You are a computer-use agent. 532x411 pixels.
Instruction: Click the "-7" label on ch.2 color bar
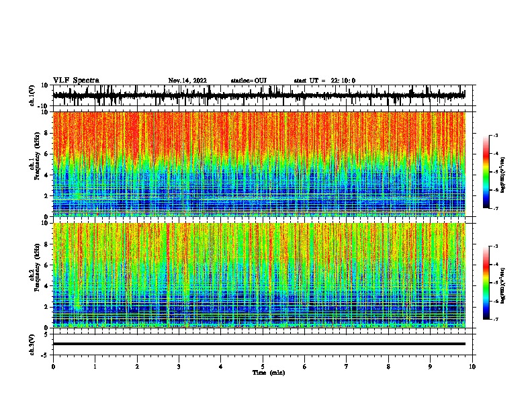pyautogui.click(x=495, y=320)
